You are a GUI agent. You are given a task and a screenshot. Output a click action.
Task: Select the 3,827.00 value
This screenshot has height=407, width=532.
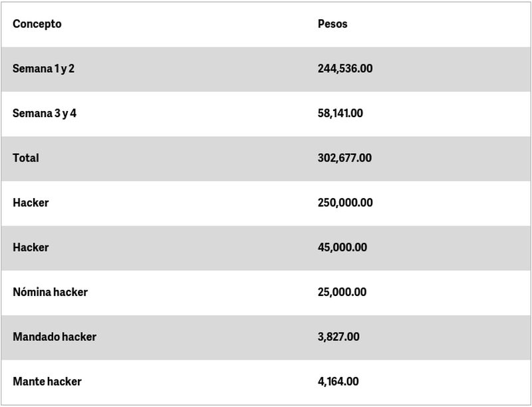point(338,337)
